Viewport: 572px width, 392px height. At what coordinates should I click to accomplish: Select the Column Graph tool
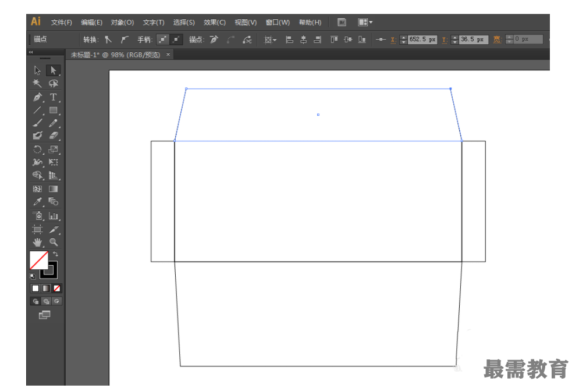tap(54, 216)
